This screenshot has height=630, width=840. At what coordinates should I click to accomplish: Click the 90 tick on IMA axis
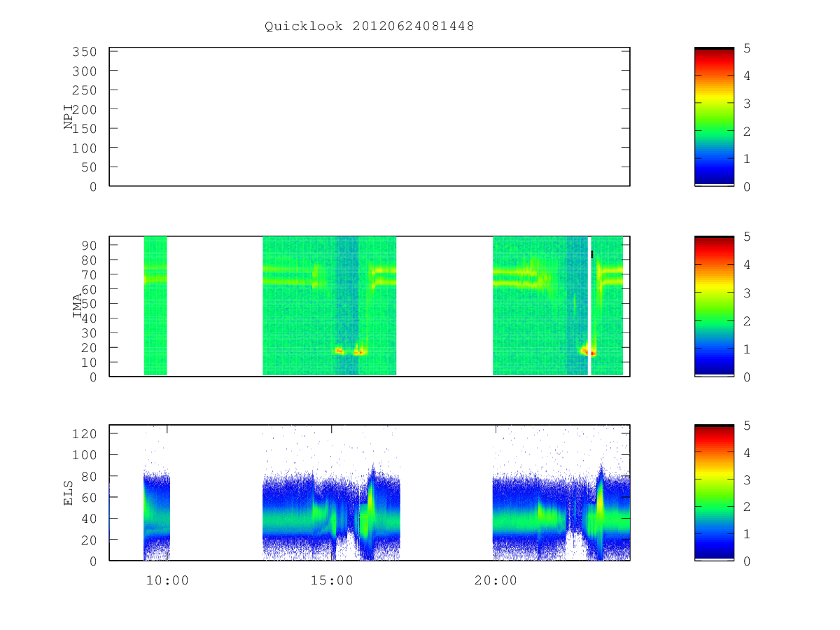(x=90, y=245)
